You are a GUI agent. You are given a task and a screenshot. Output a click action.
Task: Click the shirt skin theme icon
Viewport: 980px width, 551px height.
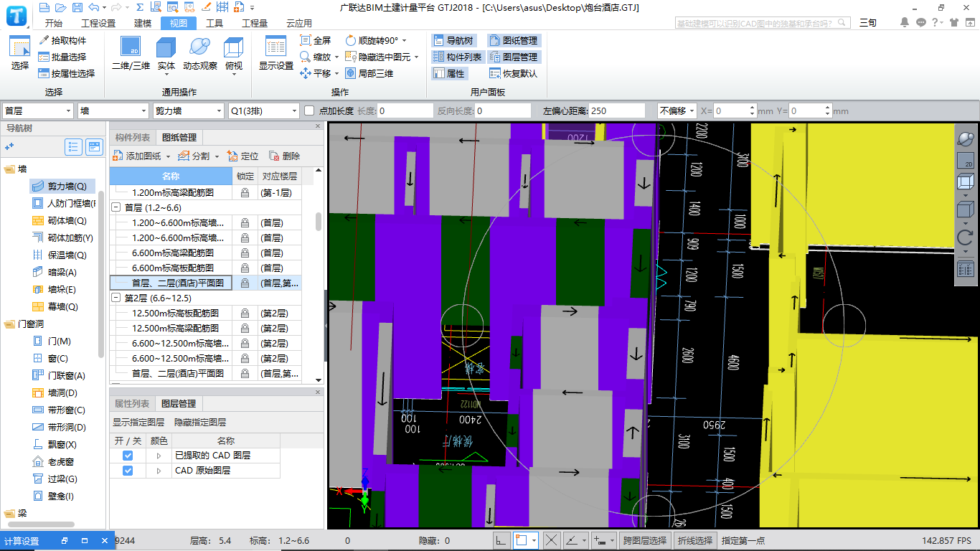coord(953,22)
